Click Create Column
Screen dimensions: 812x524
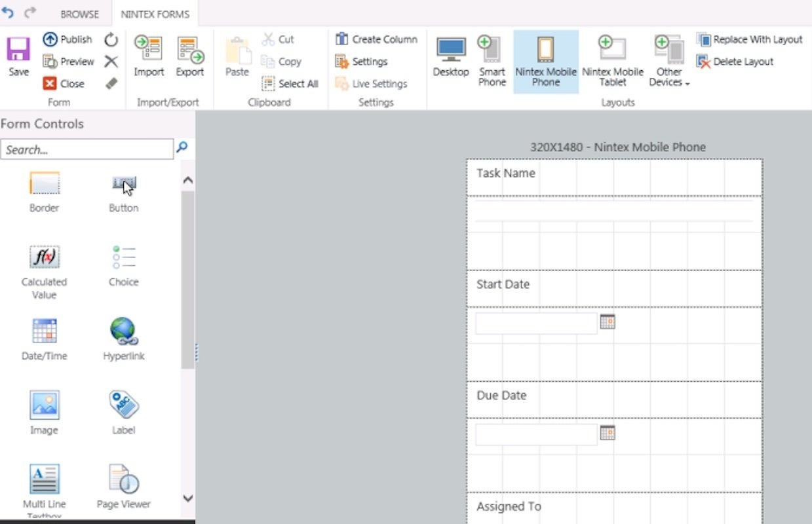click(376, 39)
